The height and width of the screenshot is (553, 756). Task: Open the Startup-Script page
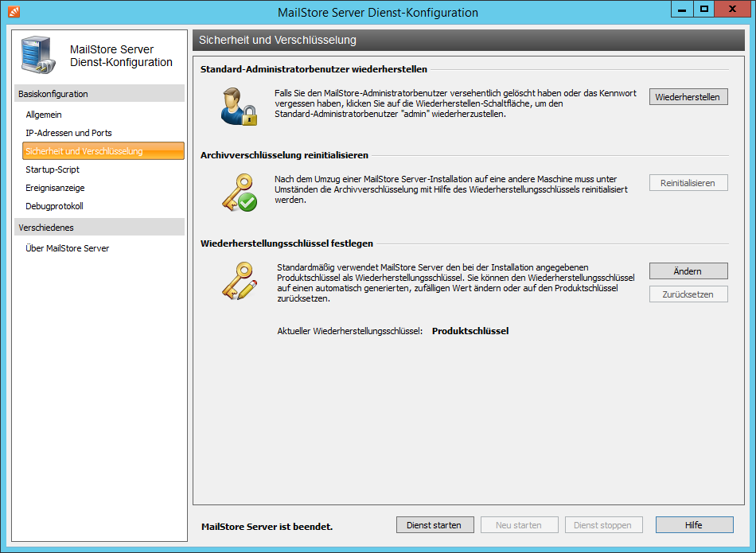(53, 169)
